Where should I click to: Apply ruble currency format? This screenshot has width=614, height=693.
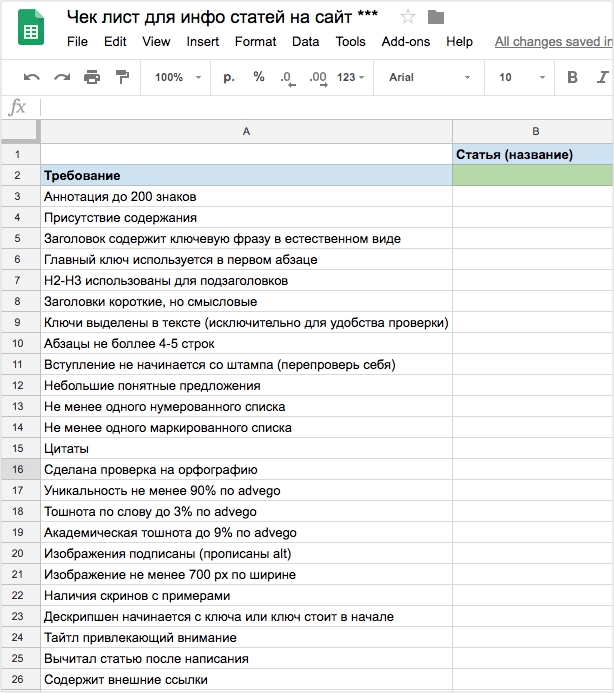point(229,78)
